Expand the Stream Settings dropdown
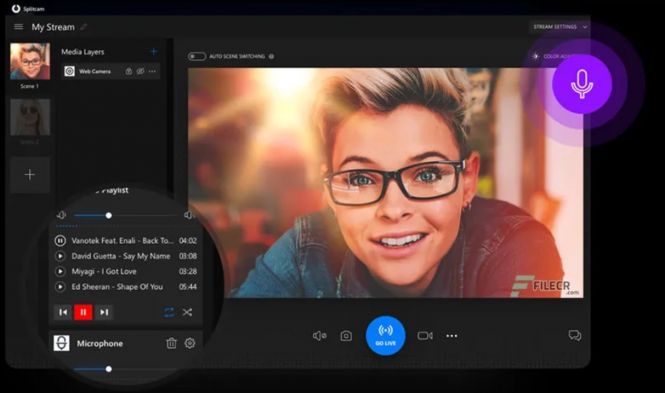Screen dimensions: 665x393 [560, 27]
